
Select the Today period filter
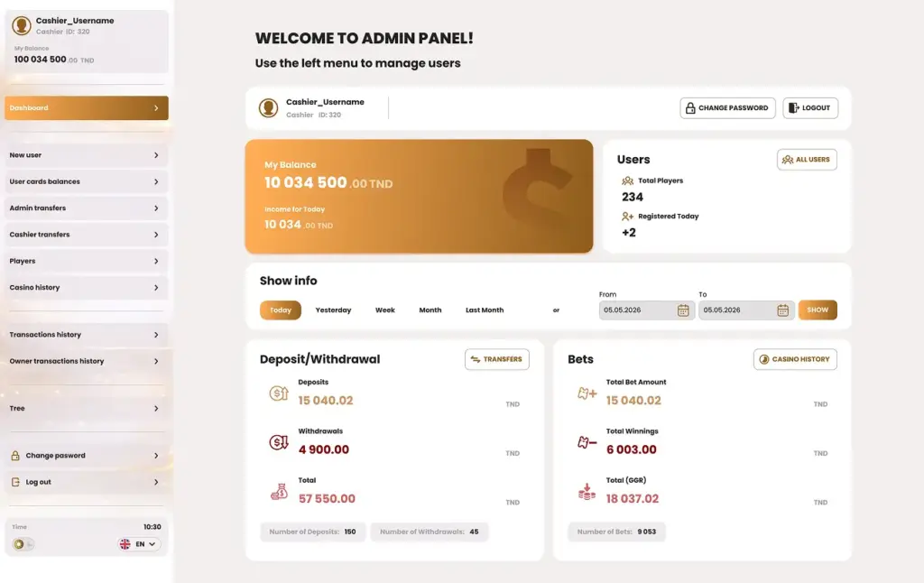click(281, 310)
